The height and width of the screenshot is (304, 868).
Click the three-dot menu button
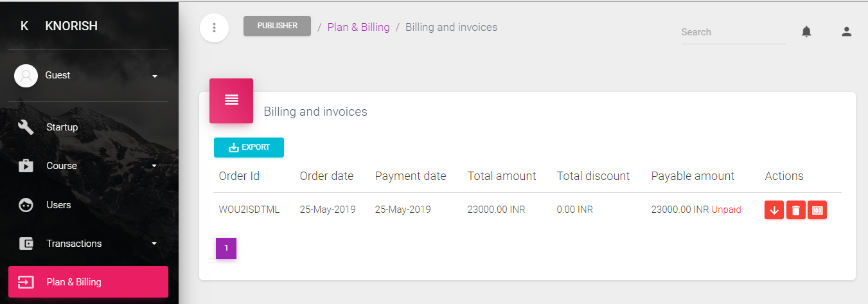point(215,28)
